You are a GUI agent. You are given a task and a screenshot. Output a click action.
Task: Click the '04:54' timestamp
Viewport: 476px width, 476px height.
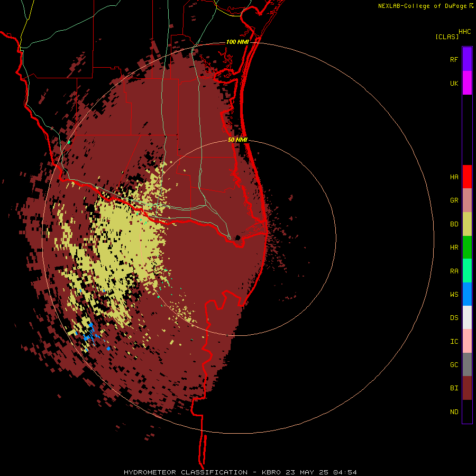345,472
